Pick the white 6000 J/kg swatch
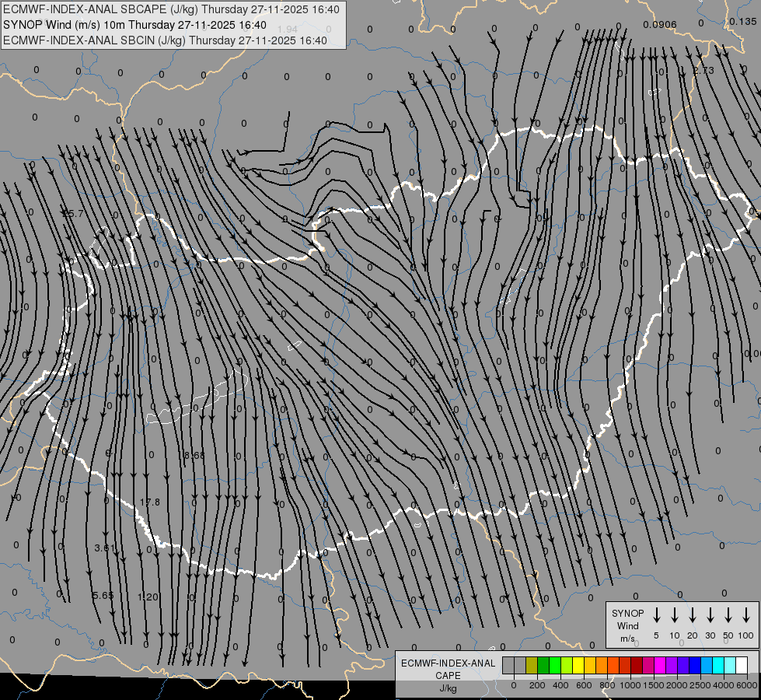This screenshot has width=761, height=700. pos(742,665)
